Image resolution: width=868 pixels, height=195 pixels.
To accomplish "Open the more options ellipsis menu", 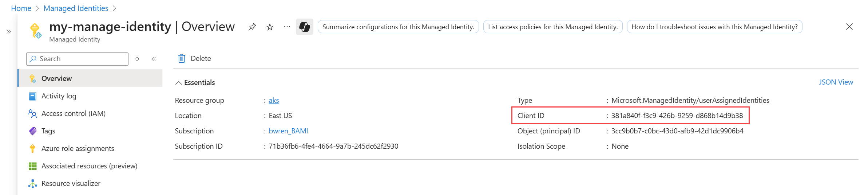I will point(287,27).
